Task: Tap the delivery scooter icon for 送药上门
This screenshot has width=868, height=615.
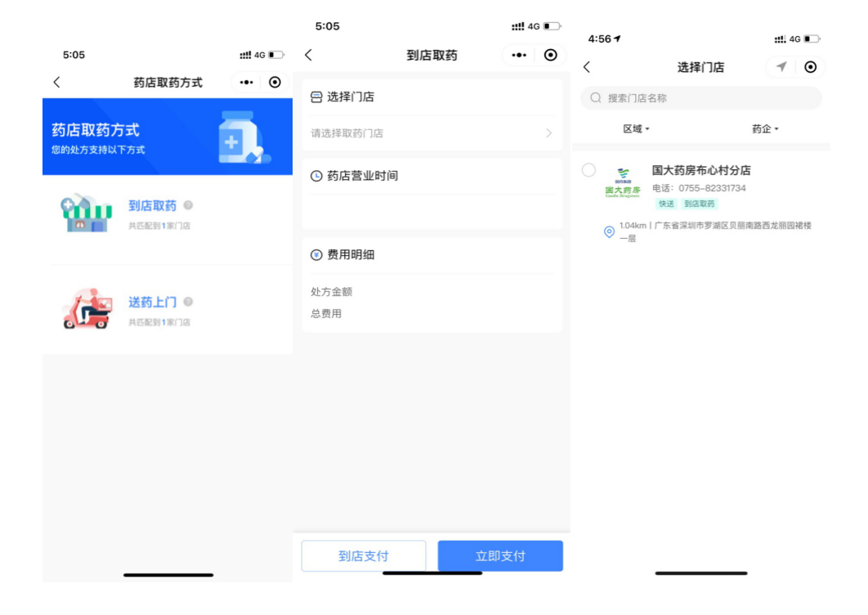Action: (87, 309)
